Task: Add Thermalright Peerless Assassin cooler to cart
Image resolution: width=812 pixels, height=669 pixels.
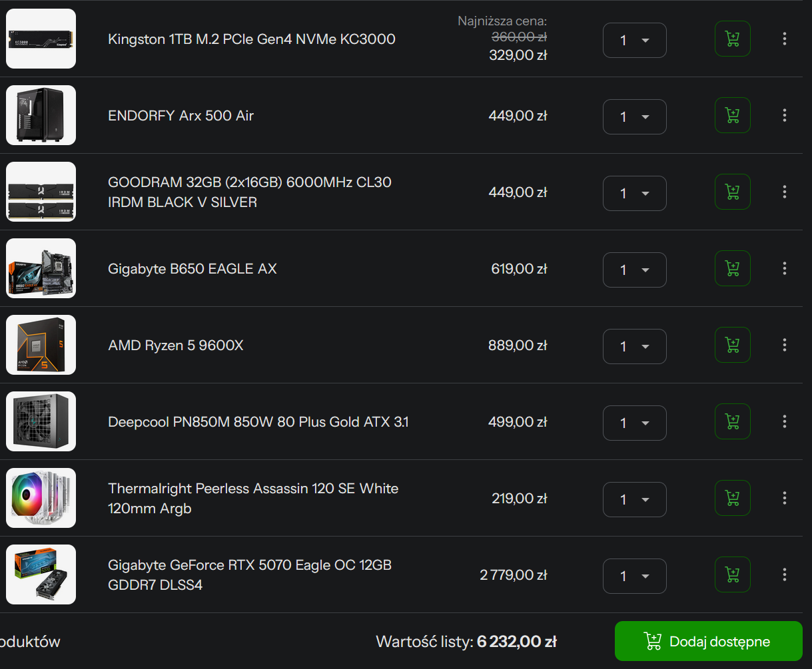Action: coord(732,498)
